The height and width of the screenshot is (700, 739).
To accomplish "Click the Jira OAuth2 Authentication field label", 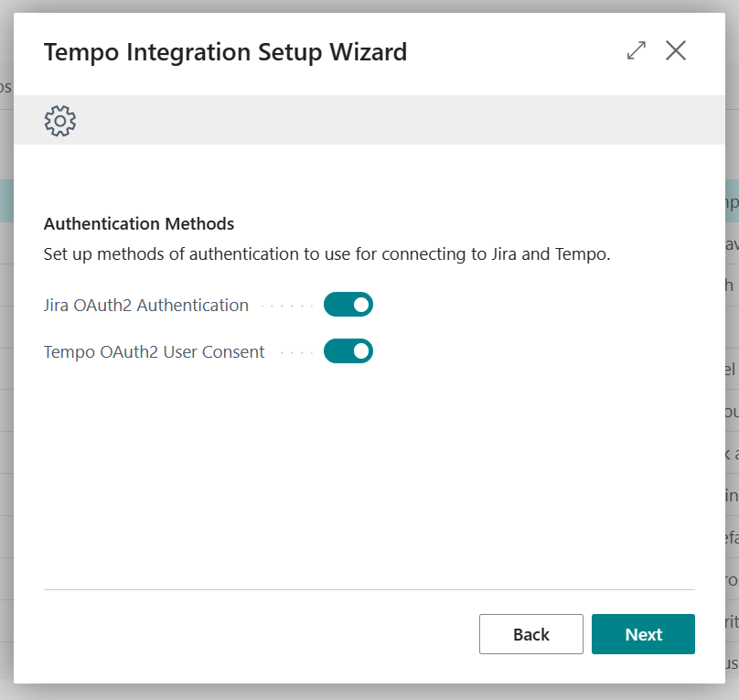I will tap(146, 305).
